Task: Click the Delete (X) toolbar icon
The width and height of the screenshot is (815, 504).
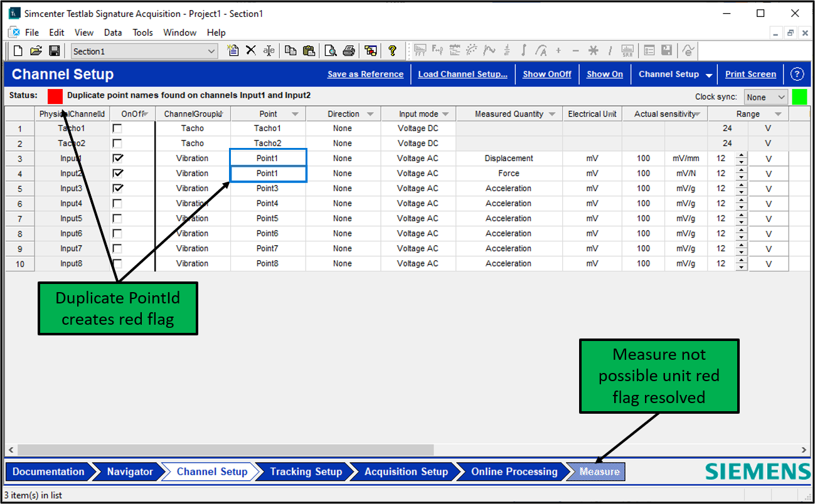Action: click(251, 51)
